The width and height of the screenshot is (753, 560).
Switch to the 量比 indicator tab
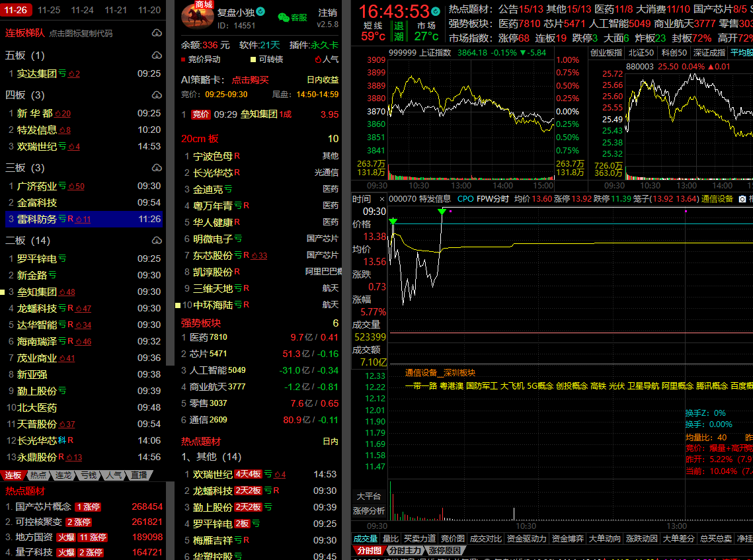click(391, 539)
